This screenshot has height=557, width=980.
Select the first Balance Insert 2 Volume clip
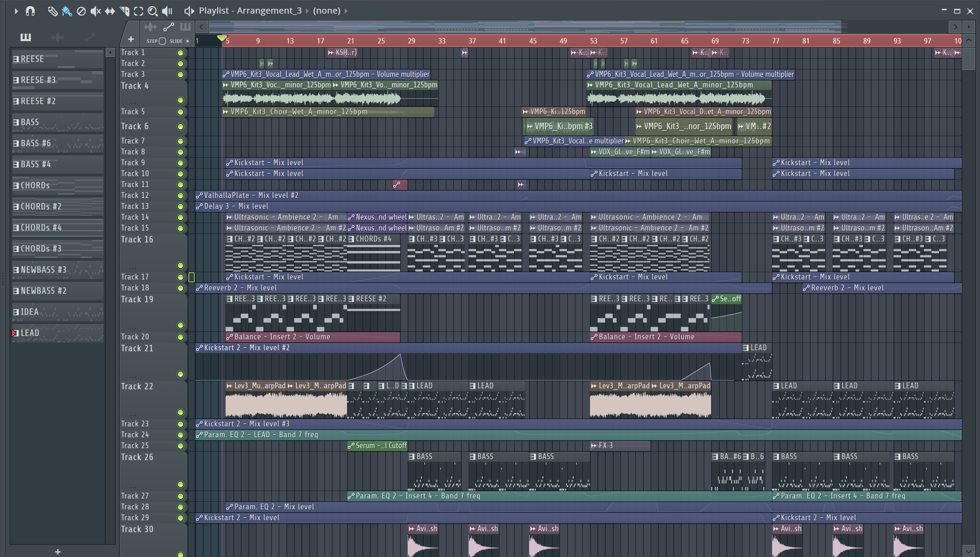313,337
